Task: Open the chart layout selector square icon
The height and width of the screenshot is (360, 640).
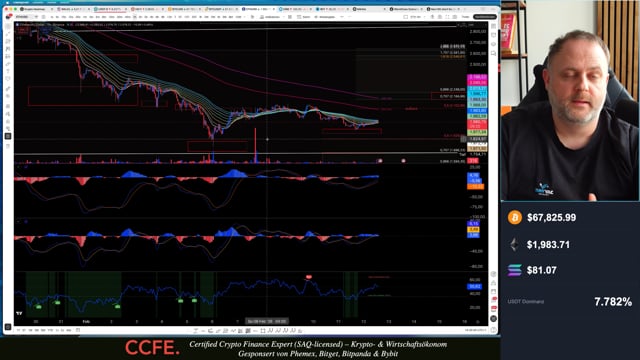Action: 405,17
